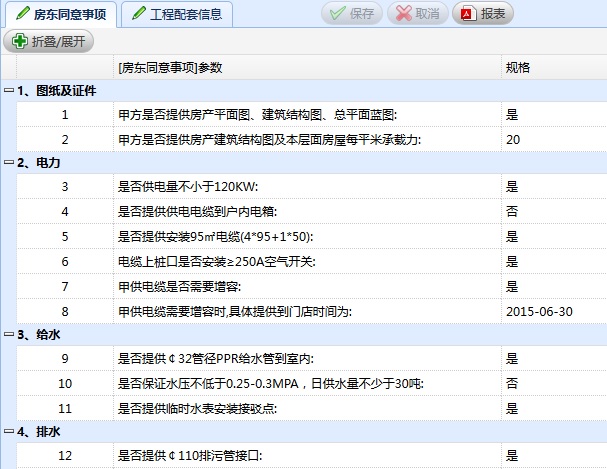This screenshot has width=607, height=469.
Task: Select row 甲方是否提供房产建筑结构图及本层面房屋每平米承载力
Action: pos(312,139)
